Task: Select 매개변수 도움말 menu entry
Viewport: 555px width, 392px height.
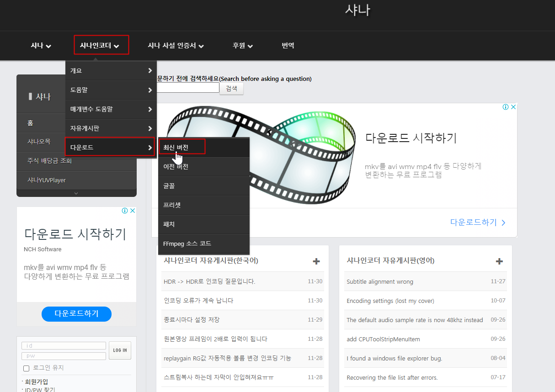Action: (x=111, y=109)
